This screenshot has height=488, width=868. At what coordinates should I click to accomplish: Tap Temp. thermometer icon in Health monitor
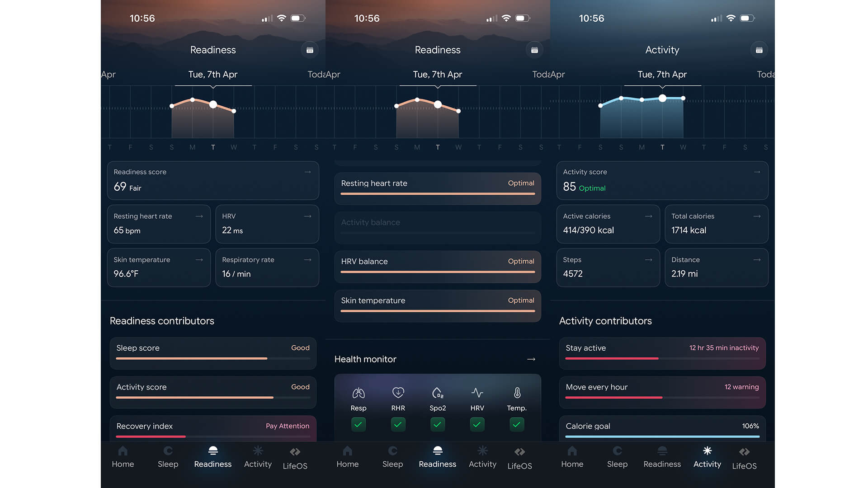click(517, 393)
